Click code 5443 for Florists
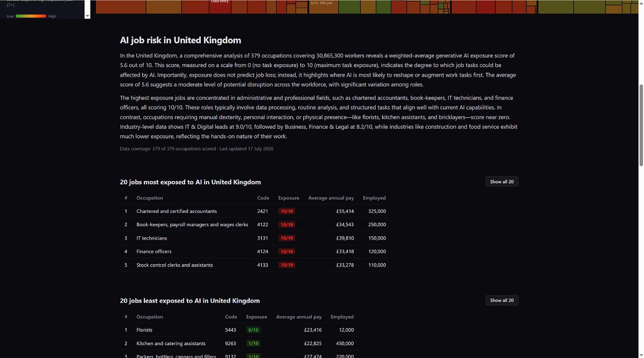Image resolution: width=644 pixels, height=358 pixels. 230,330
